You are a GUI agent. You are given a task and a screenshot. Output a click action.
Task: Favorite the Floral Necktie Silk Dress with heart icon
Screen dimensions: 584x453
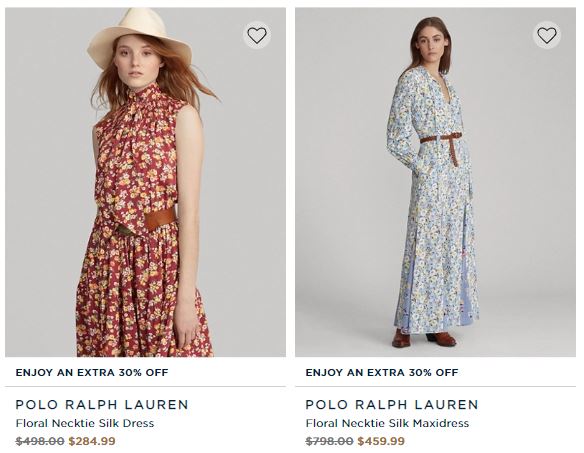(257, 35)
